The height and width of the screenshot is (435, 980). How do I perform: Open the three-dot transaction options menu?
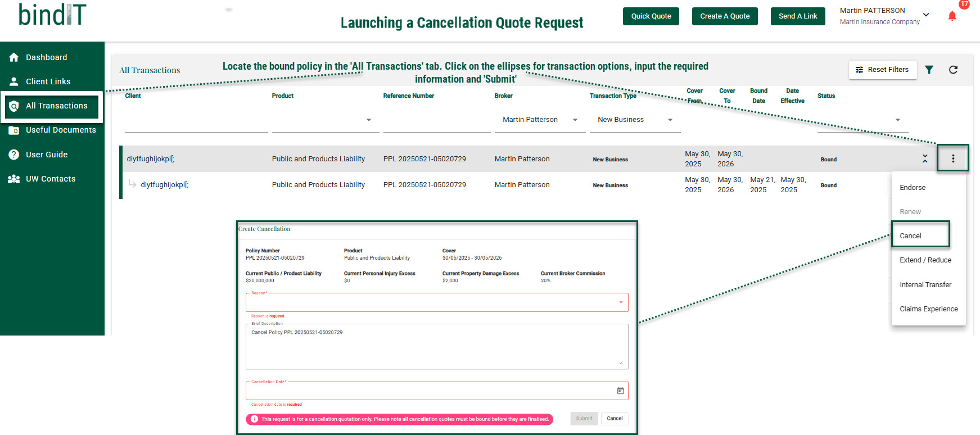point(953,158)
